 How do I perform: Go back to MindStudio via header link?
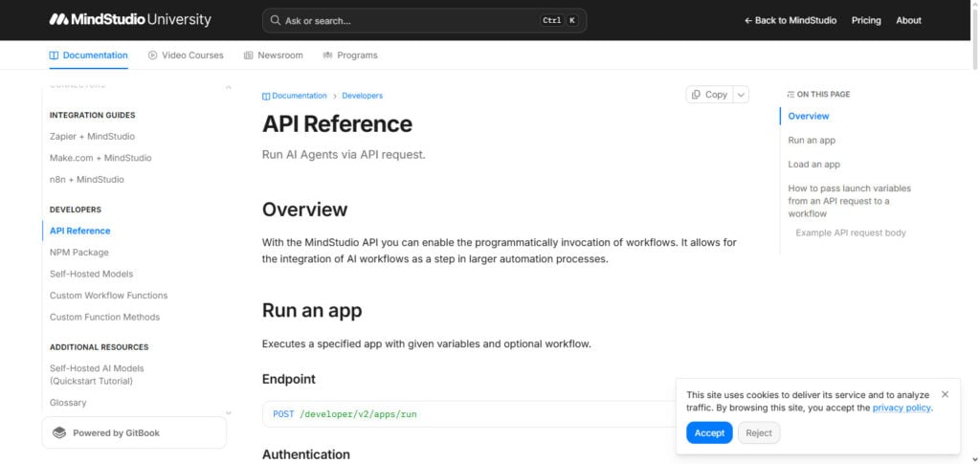point(790,21)
